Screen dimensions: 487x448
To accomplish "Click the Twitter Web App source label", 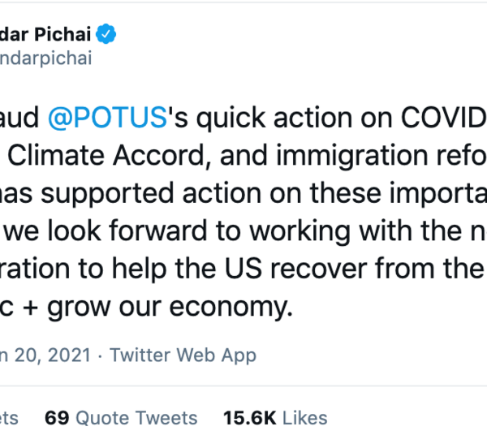I will 183,355.
